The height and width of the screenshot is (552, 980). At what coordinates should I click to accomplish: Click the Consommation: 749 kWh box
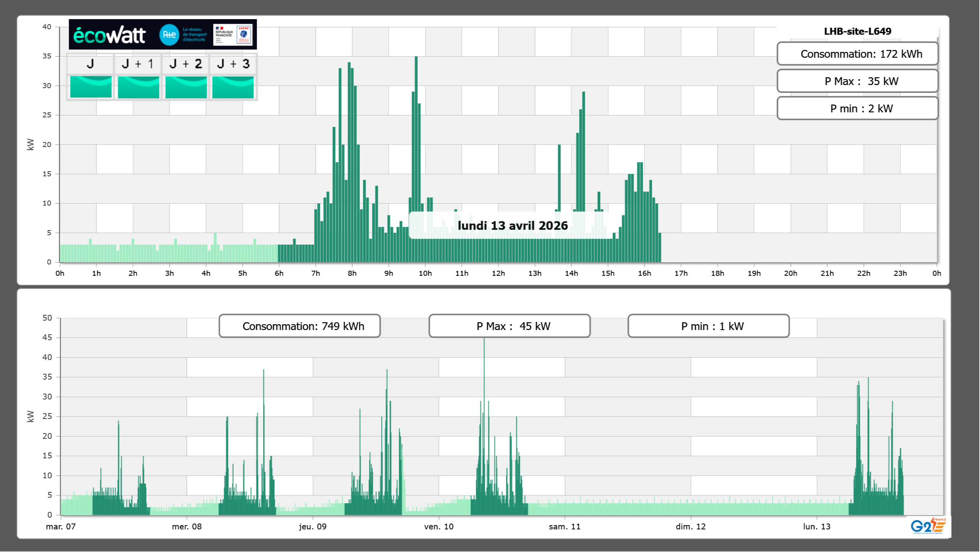click(299, 326)
